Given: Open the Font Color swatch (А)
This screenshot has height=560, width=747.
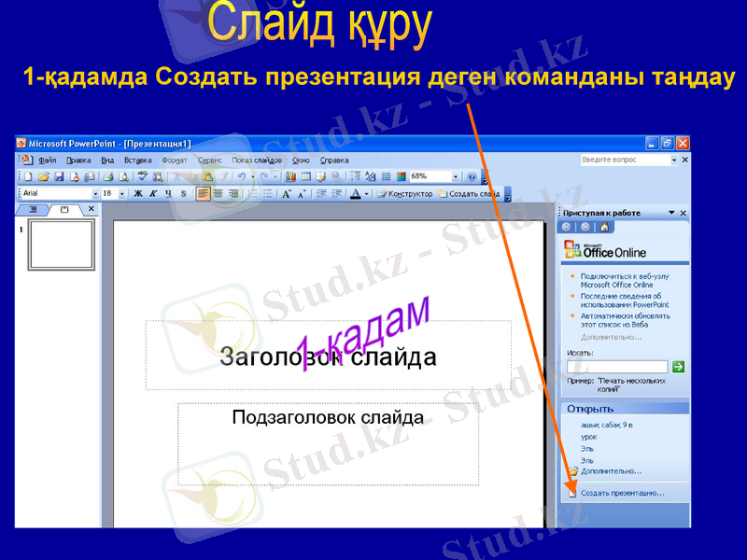Looking at the screenshot, I should 356,192.
